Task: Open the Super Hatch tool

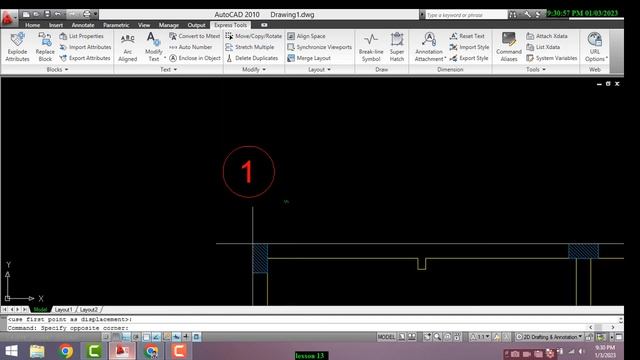Action: click(397, 47)
